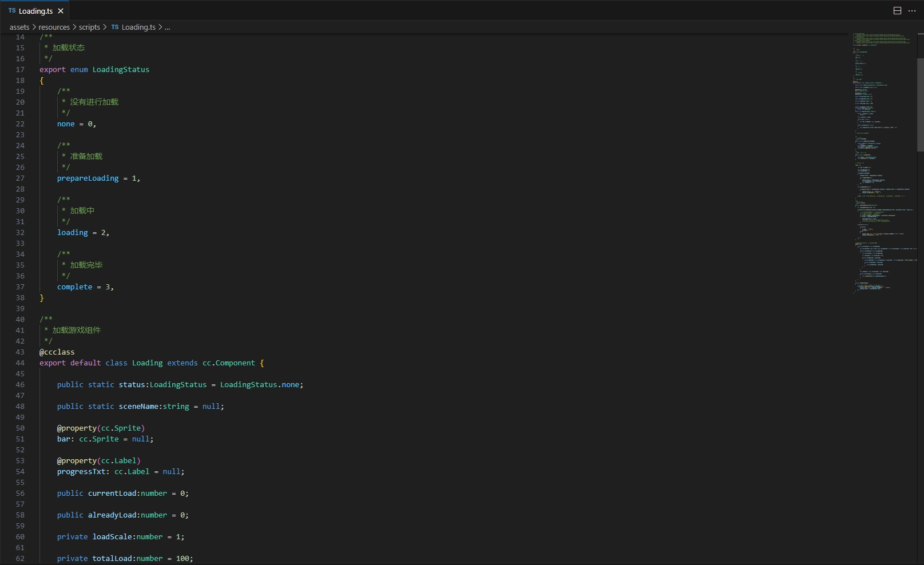
Task: Open the assets breadcrumb folder
Action: click(x=19, y=27)
